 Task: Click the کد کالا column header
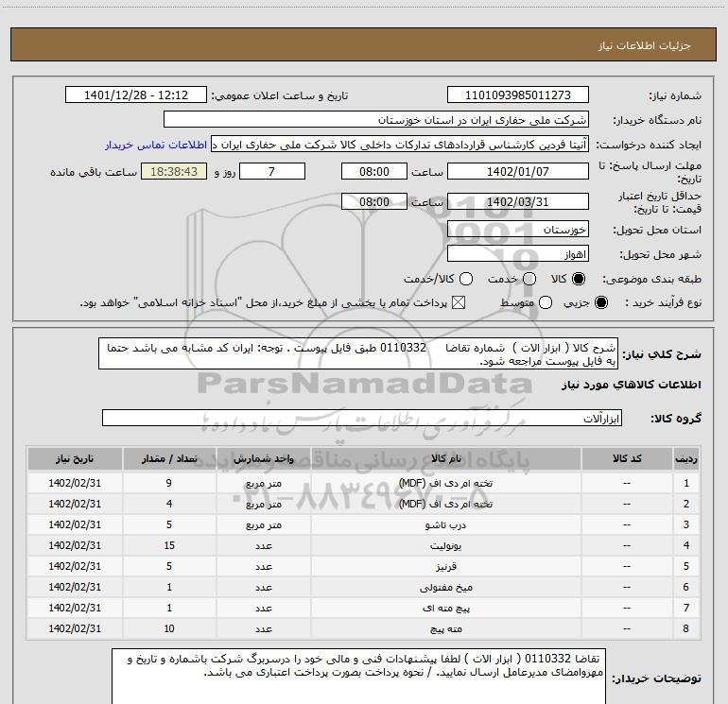627,458
